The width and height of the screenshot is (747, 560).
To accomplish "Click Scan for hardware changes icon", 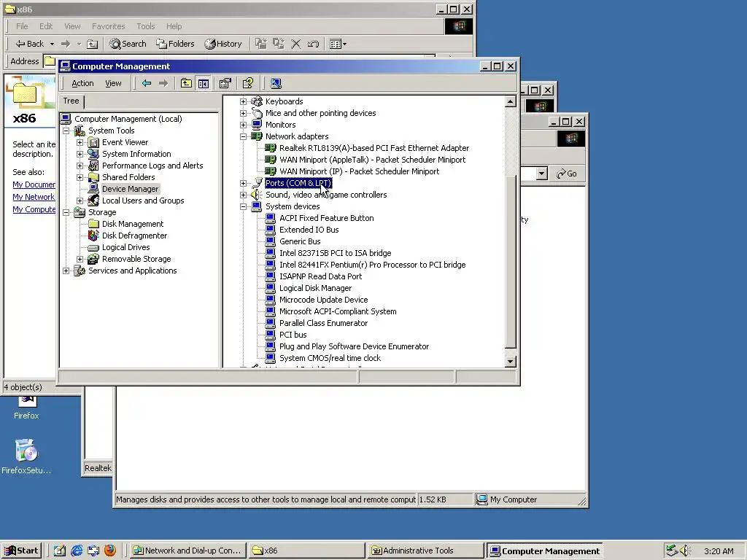I will [275, 83].
